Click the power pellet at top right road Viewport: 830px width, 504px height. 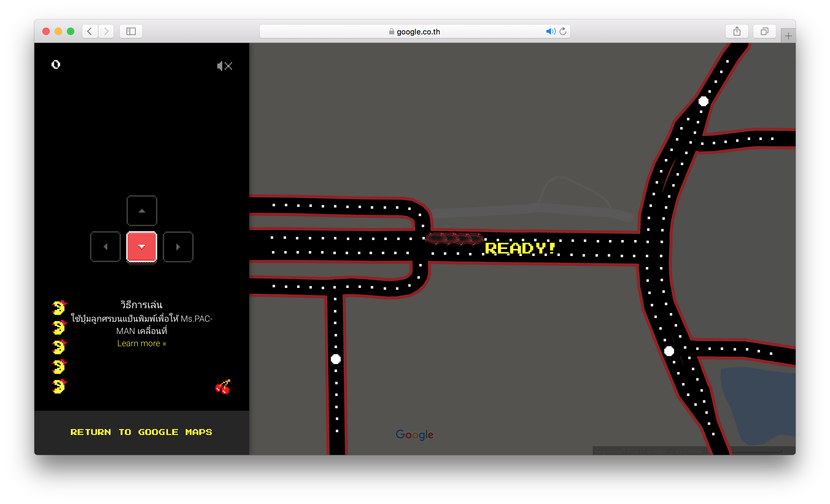[703, 101]
